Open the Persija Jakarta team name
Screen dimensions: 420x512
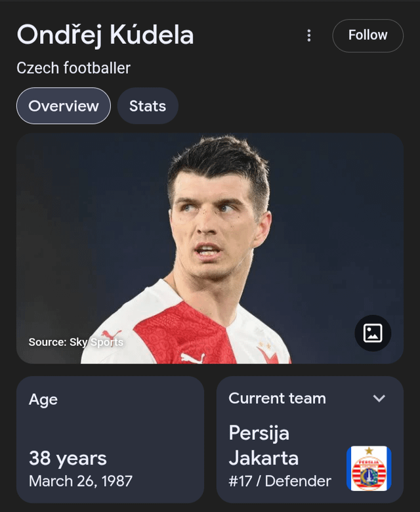264,445
